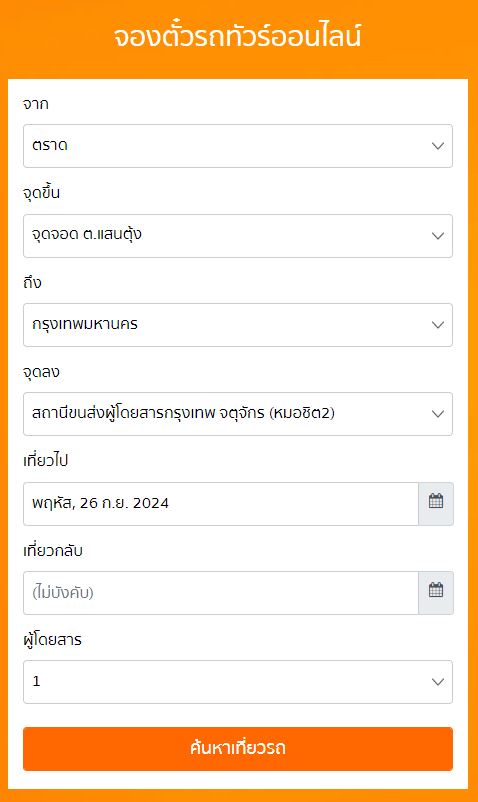This screenshot has height=802, width=478.
Task: Open the ถึง dropdown showing กรุงเทพมหานคร
Action: click(x=238, y=325)
